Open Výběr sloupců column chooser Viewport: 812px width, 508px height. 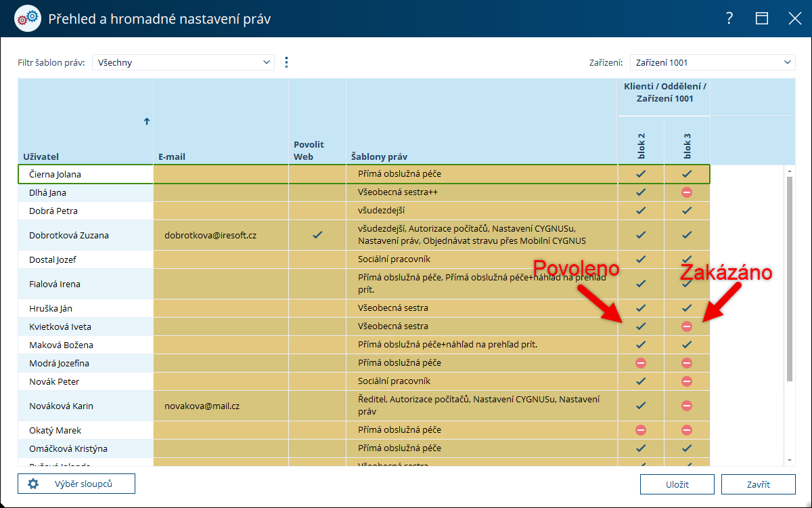click(76, 484)
